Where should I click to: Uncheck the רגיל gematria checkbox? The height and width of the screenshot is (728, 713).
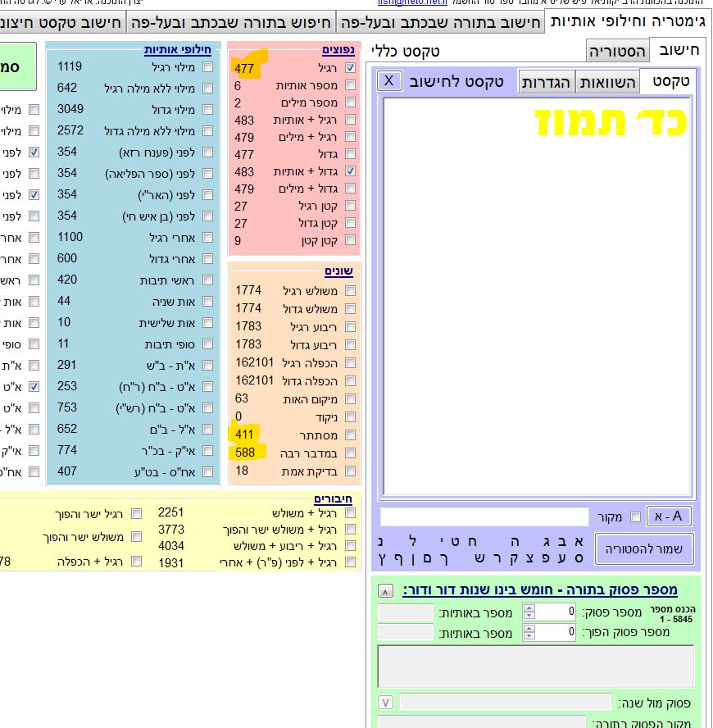pyautogui.click(x=350, y=68)
